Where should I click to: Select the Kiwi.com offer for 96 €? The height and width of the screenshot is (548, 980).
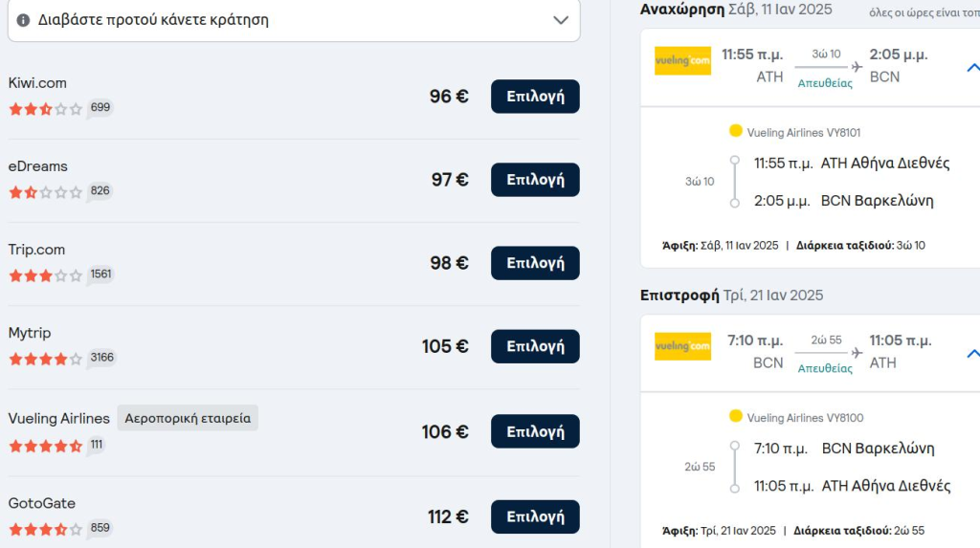pos(535,97)
